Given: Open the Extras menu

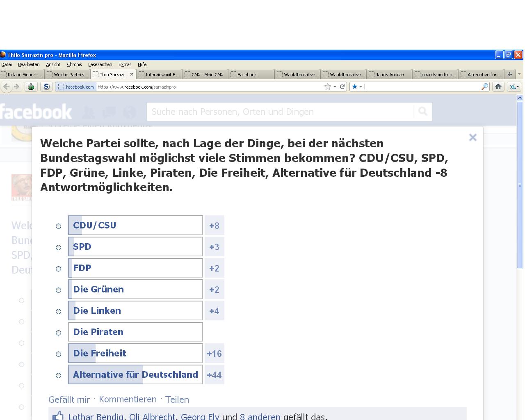Looking at the screenshot, I should pos(125,64).
